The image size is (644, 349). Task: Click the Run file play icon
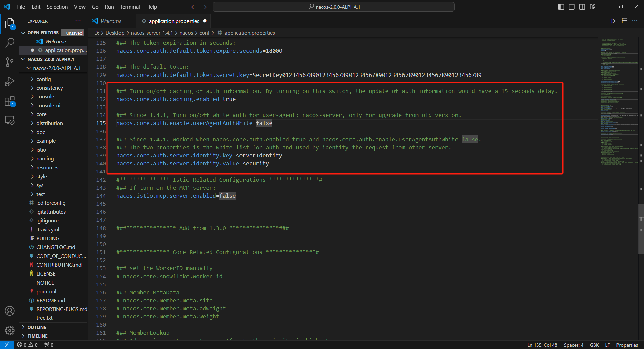[x=613, y=21]
